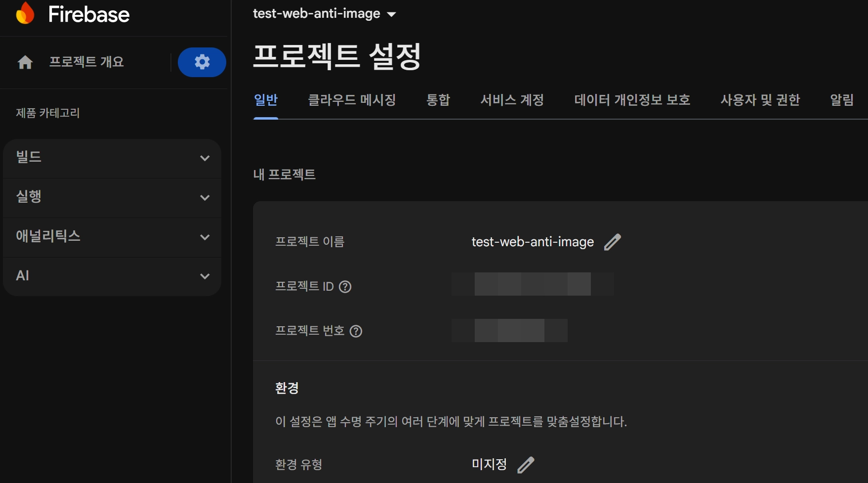Expand the AI category
The image size is (868, 483).
click(112, 276)
